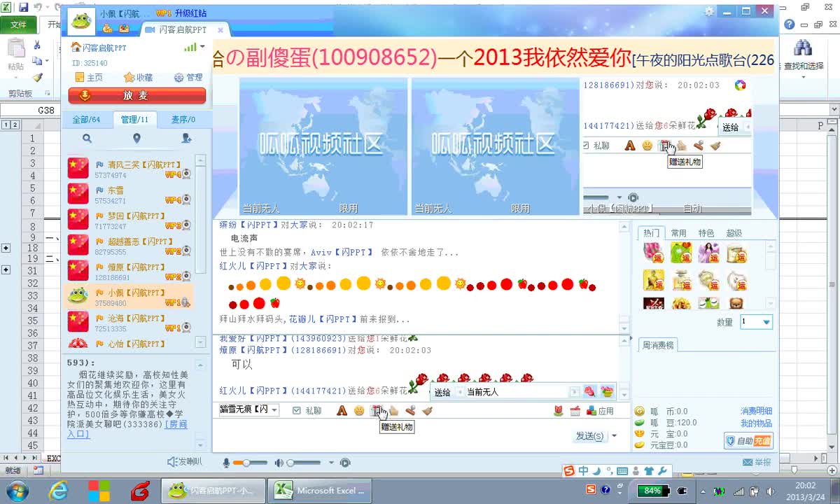Open the 周消费榜 tab

(657, 345)
